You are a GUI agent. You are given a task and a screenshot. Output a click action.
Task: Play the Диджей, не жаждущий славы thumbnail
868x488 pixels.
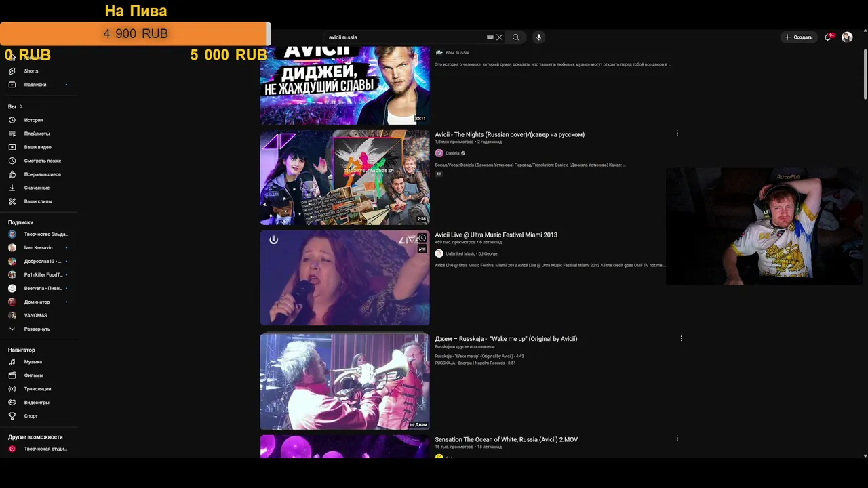click(x=344, y=85)
